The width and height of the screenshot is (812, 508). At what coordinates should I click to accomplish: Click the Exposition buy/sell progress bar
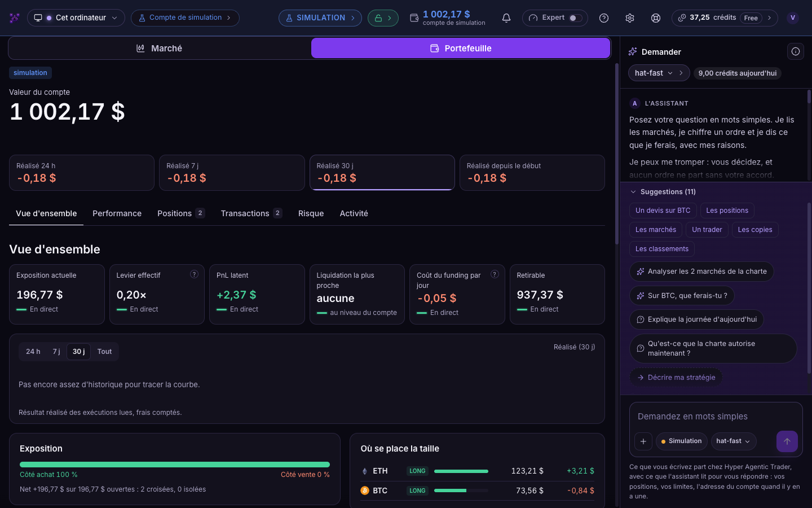click(175, 465)
